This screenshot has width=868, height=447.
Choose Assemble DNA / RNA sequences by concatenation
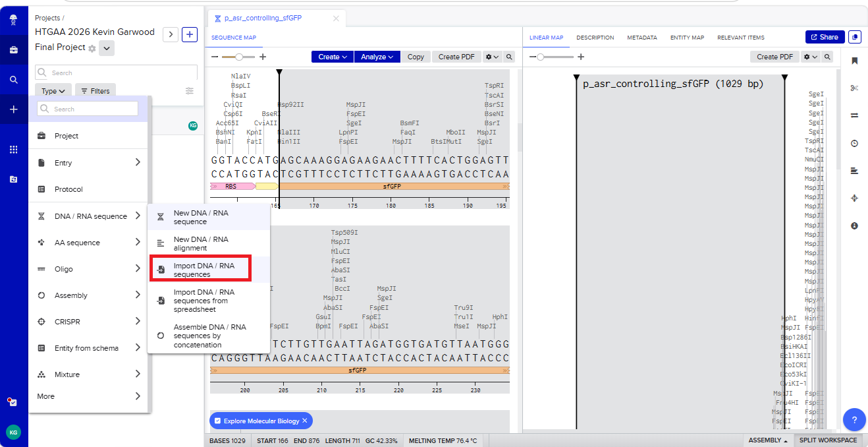[x=209, y=336]
